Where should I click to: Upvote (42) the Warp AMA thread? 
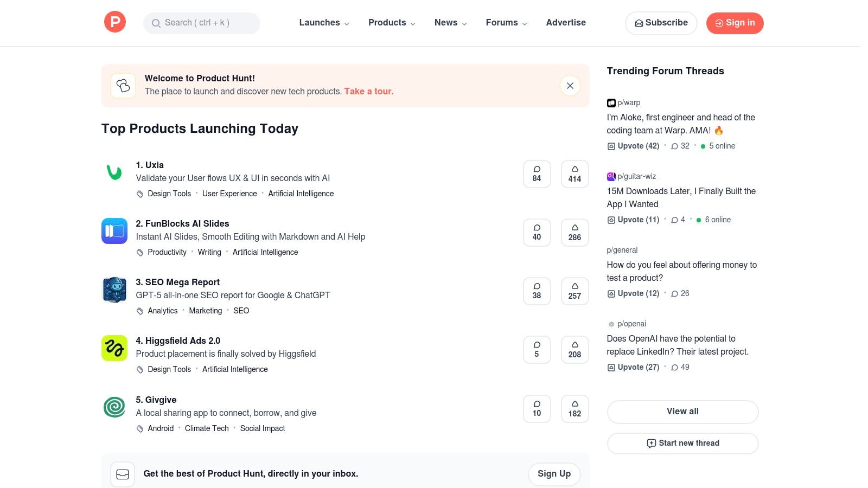(633, 146)
